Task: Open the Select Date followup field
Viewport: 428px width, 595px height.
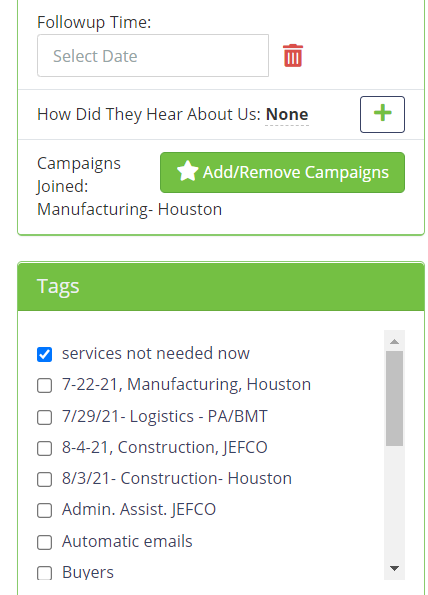Action: [x=153, y=56]
